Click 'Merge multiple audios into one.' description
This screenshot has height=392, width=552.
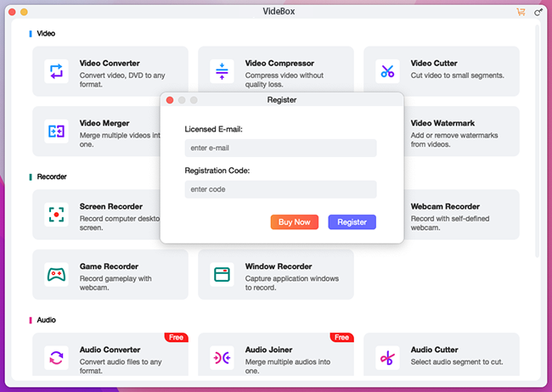coord(288,367)
